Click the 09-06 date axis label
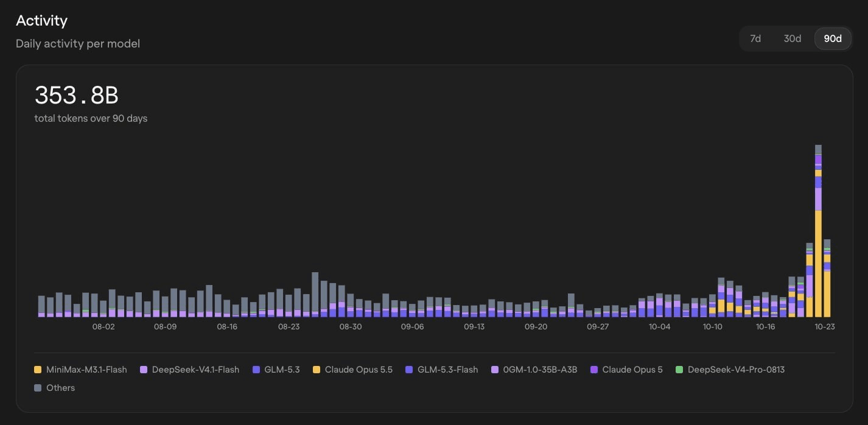 (x=412, y=327)
